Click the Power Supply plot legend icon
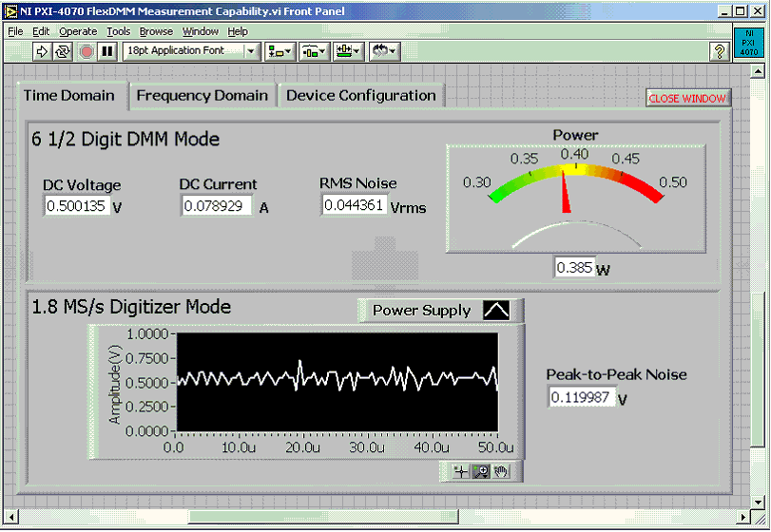Viewport: 771px width, 532px height. 497,311
